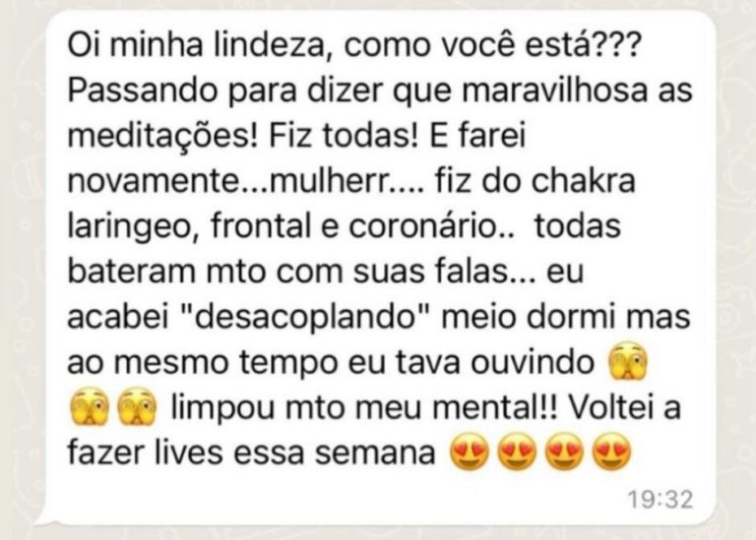Image resolution: width=756 pixels, height=540 pixels.
Task: Click the first peeking-face emoji starting the line
Action: click(90, 407)
